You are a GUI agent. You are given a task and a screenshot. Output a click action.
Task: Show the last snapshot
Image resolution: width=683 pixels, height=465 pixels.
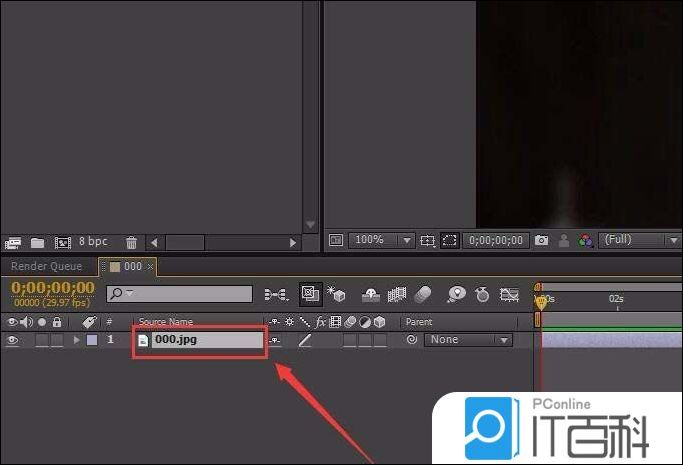pyautogui.click(x=564, y=240)
